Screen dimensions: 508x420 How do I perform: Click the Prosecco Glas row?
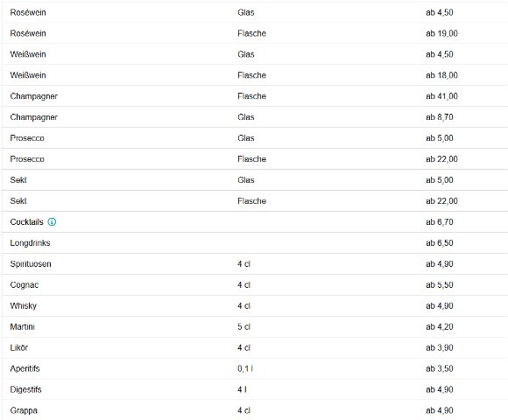pyautogui.click(x=255, y=138)
